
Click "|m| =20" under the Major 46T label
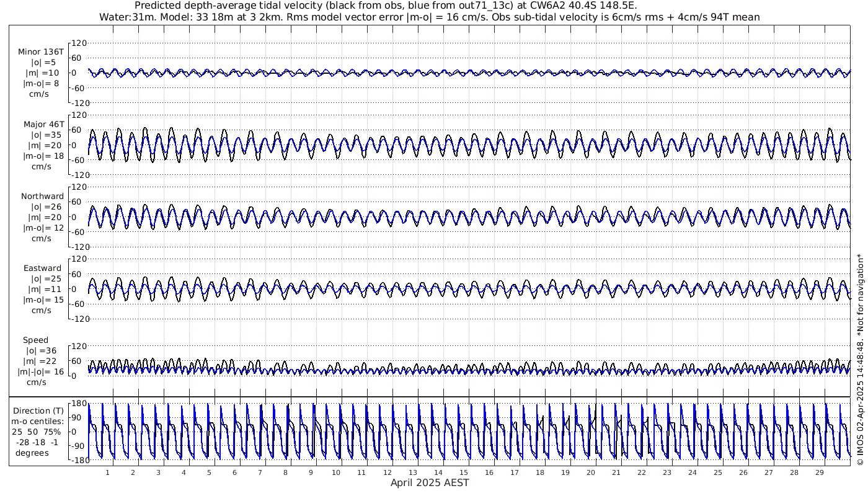click(x=44, y=145)
